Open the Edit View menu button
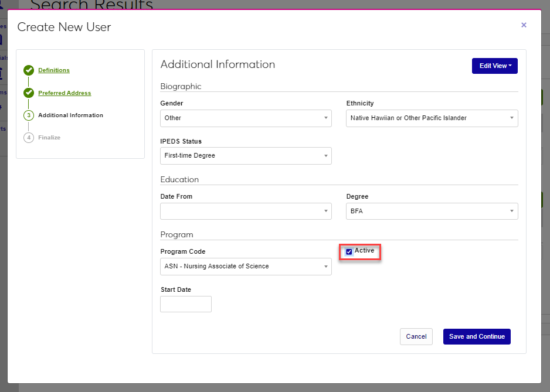The height and width of the screenshot is (392, 550). (494, 66)
